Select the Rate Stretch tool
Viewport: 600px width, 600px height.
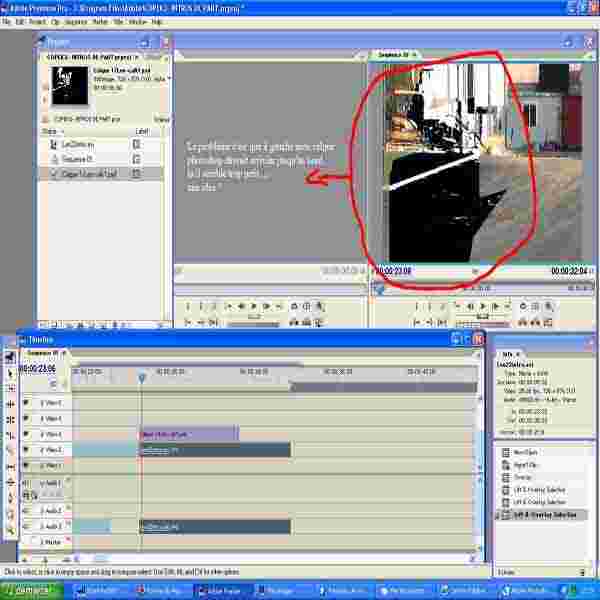coord(10,435)
